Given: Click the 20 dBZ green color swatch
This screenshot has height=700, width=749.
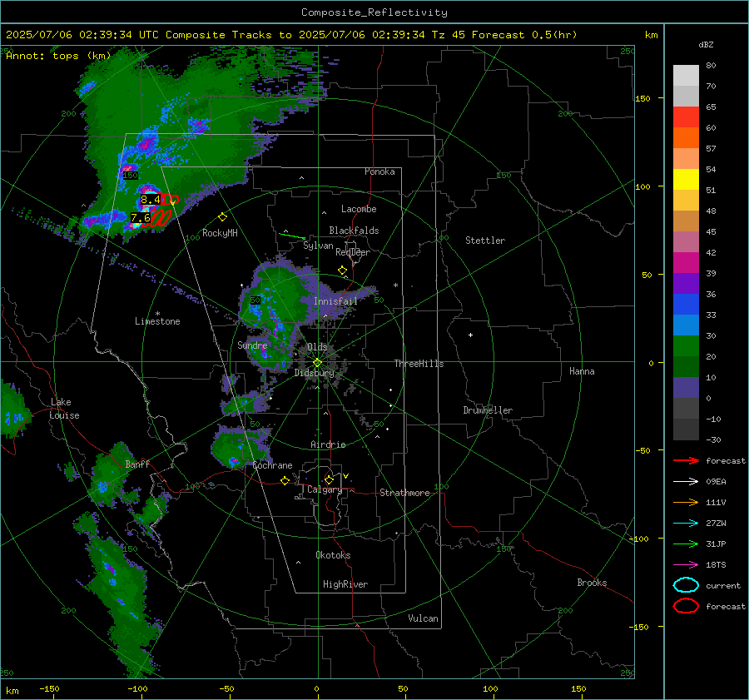Looking at the screenshot, I should 686,346.
